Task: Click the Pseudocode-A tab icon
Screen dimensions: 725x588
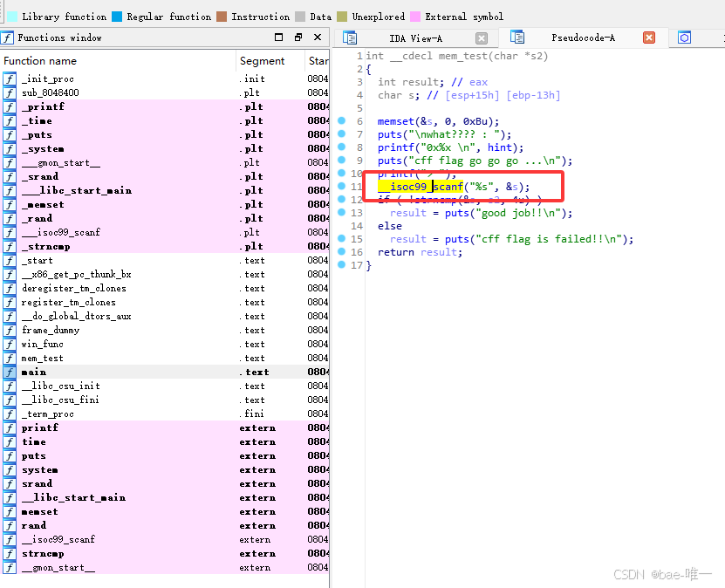Action: (518, 38)
